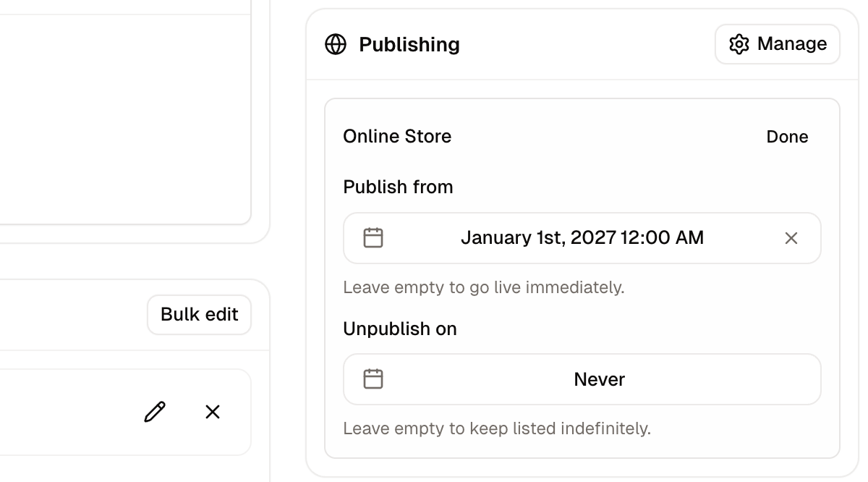Image resolution: width=868 pixels, height=482 pixels.
Task: Clear the January 1st, 2027 publish date
Action: (x=791, y=238)
